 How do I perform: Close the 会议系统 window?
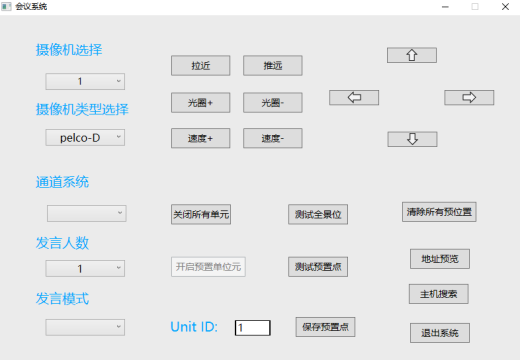click(x=505, y=7)
